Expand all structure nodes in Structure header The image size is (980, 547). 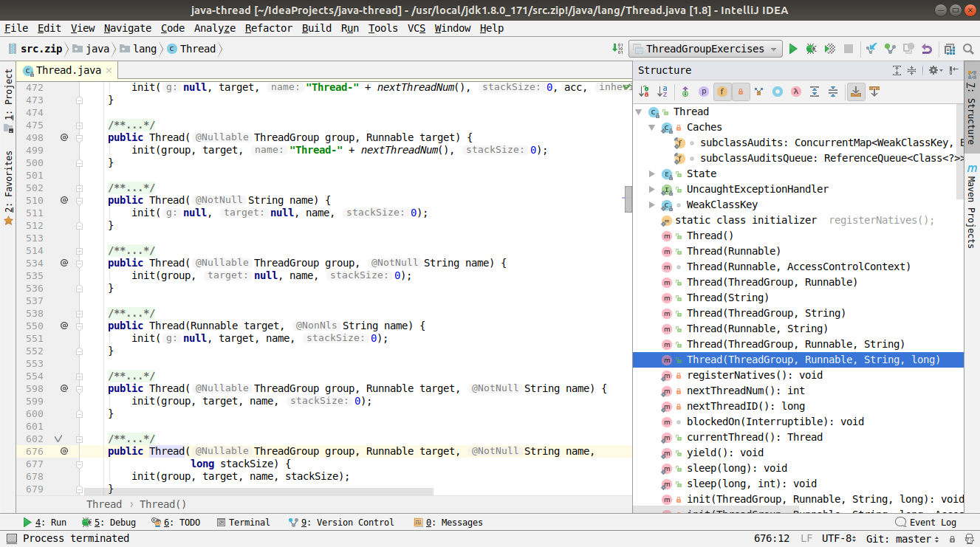pos(897,70)
